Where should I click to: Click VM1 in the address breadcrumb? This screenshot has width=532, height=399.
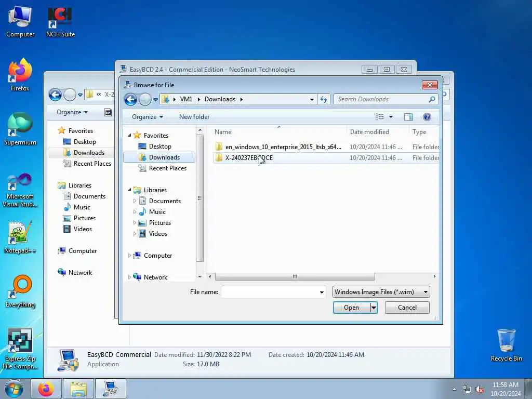[x=186, y=99]
